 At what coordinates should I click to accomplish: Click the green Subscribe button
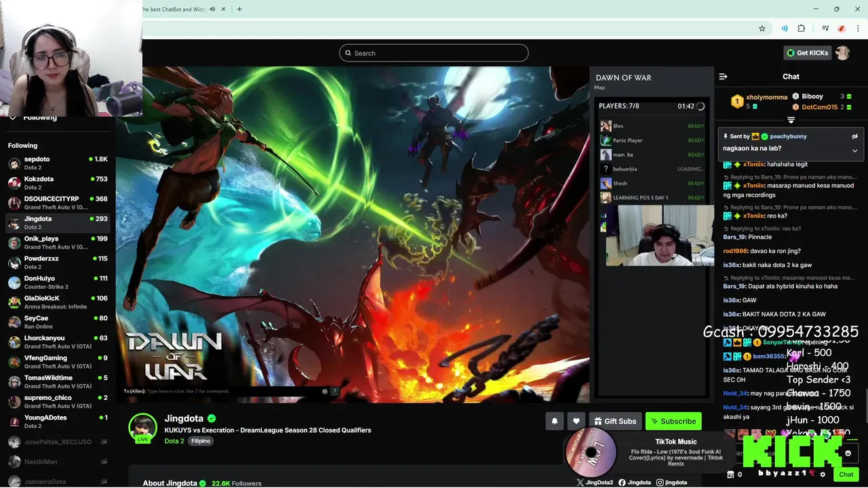click(x=673, y=421)
